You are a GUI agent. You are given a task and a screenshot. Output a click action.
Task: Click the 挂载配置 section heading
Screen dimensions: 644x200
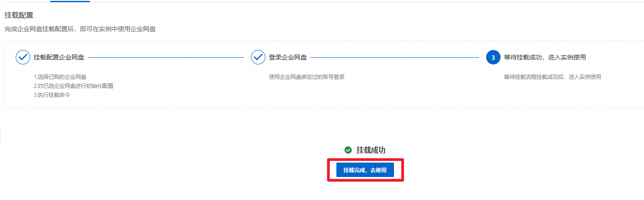point(19,15)
